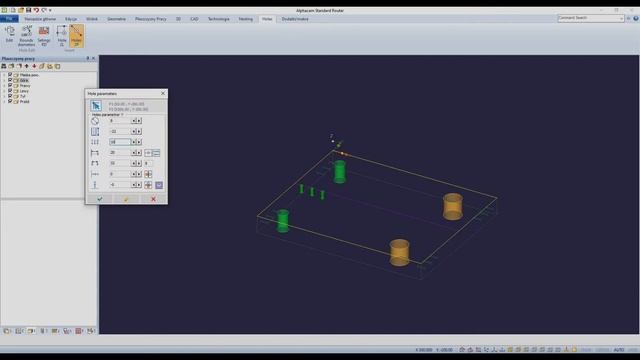Click the hole diameter icon
The height and width of the screenshot is (360, 640).
coord(95,121)
